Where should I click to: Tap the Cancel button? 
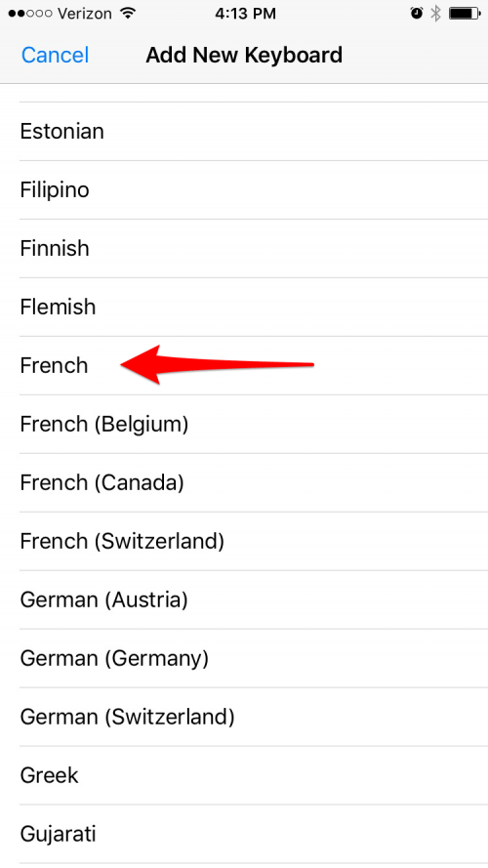[x=55, y=56]
